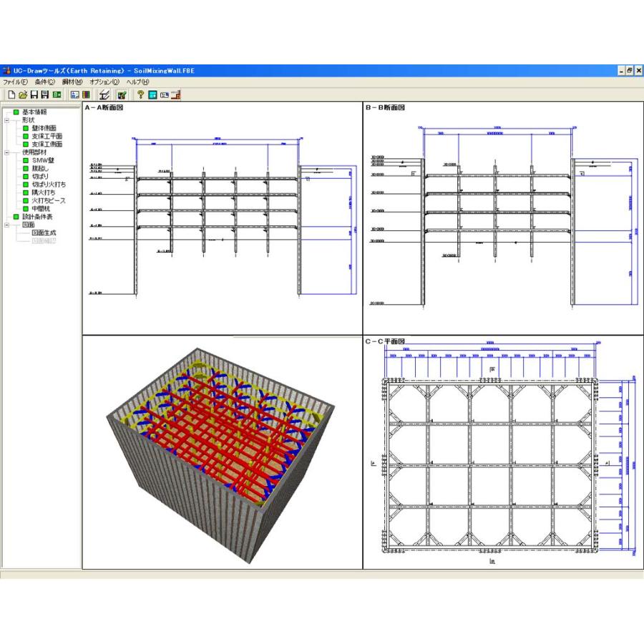Select 切ばり火打ち in the tree

[x=49, y=185]
